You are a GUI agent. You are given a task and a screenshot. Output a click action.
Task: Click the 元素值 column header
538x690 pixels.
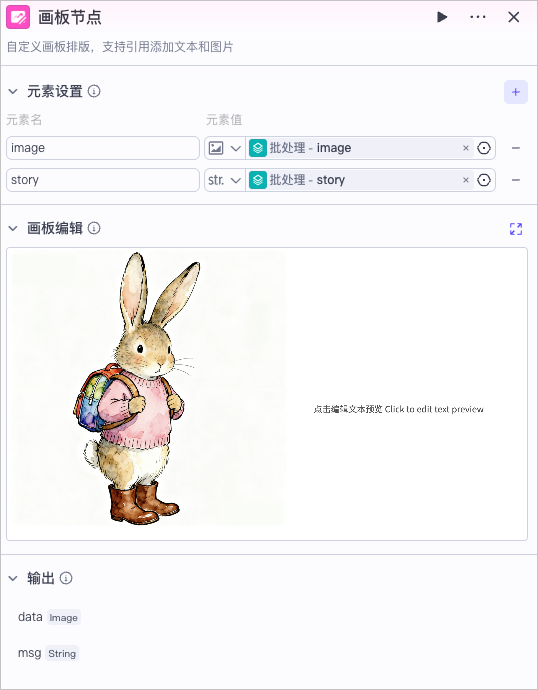coord(224,120)
